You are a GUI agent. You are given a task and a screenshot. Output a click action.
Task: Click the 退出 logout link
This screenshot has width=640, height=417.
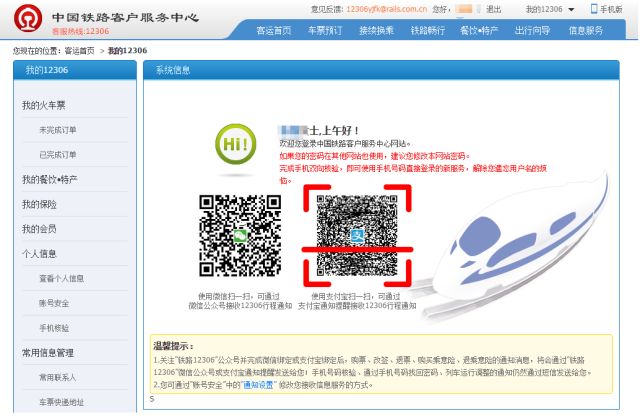(493, 9)
